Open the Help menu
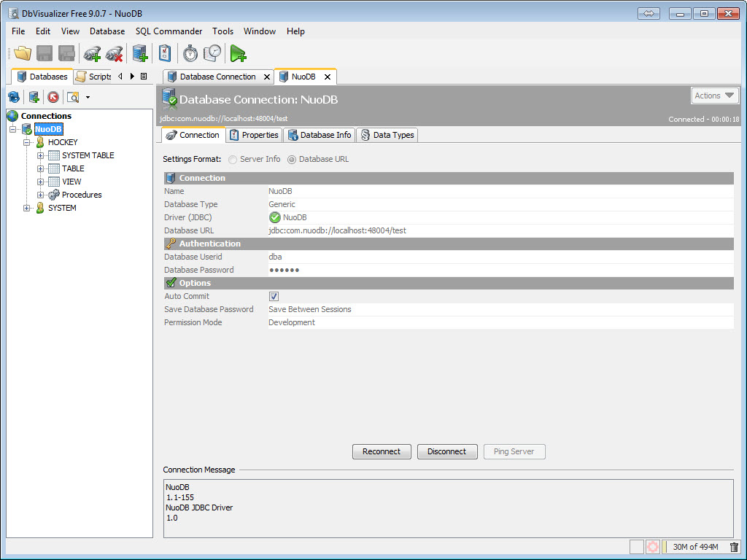The height and width of the screenshot is (560, 747). click(x=295, y=31)
